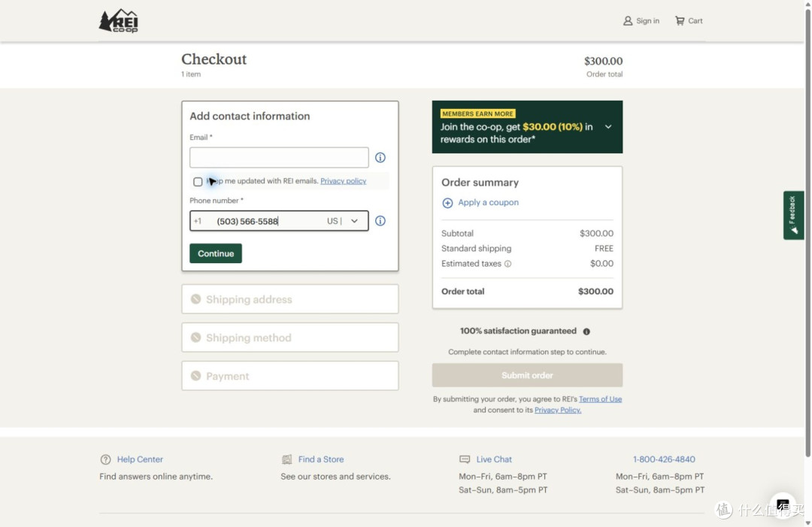Expand the Payment step
The image size is (812, 527).
click(x=290, y=376)
